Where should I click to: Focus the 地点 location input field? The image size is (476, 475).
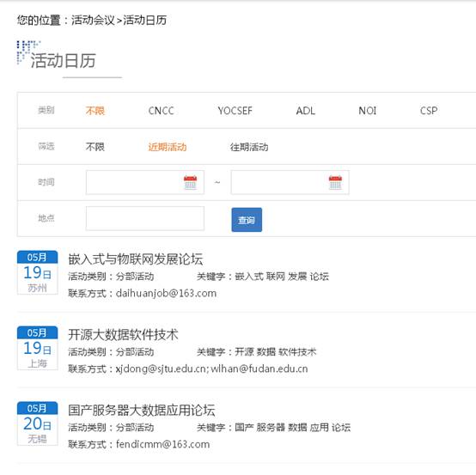click(x=145, y=218)
